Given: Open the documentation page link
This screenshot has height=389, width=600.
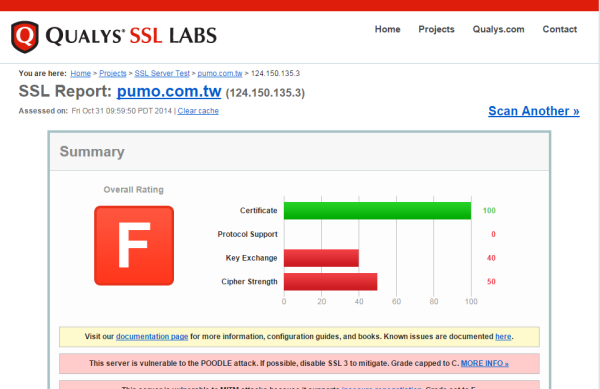Looking at the screenshot, I should pos(152,337).
